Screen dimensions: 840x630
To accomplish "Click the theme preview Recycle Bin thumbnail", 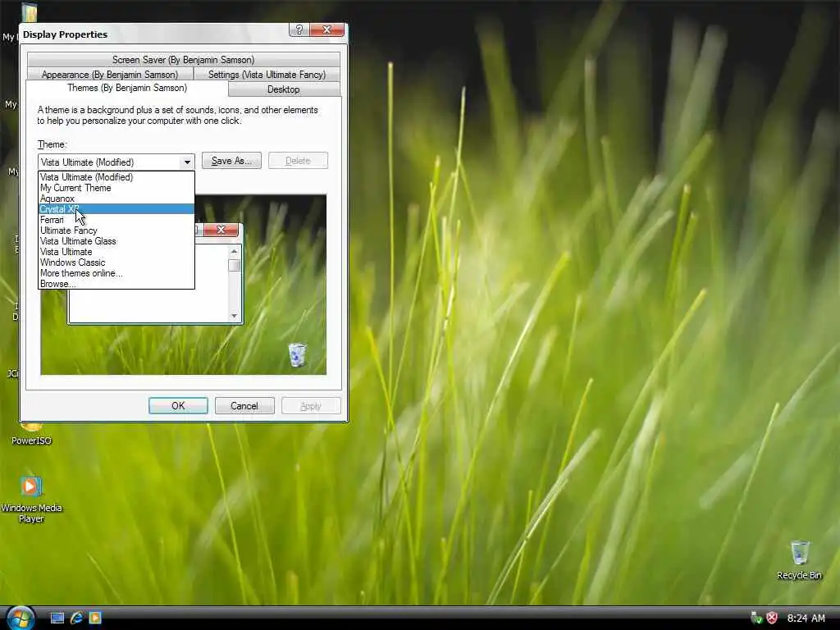I will tap(297, 354).
